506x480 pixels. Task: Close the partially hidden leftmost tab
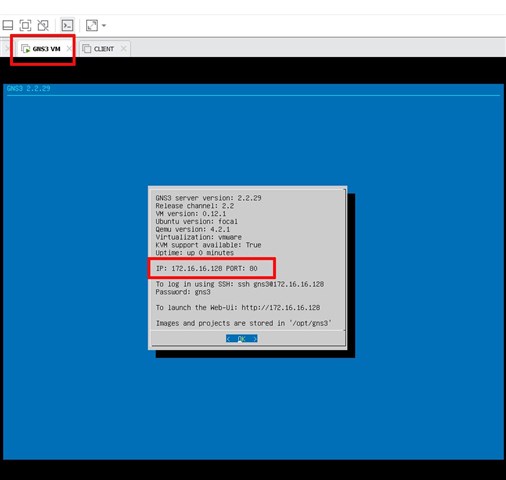click(7, 49)
